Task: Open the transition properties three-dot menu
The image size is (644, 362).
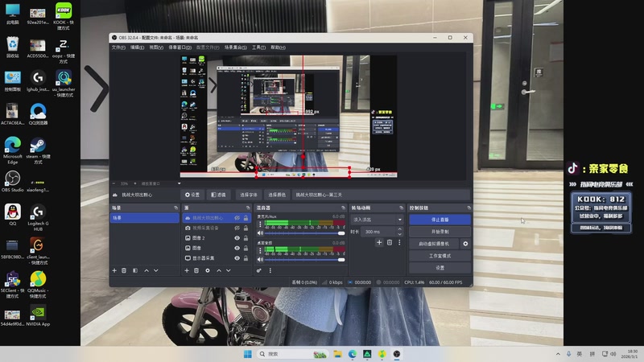Action: point(399,243)
